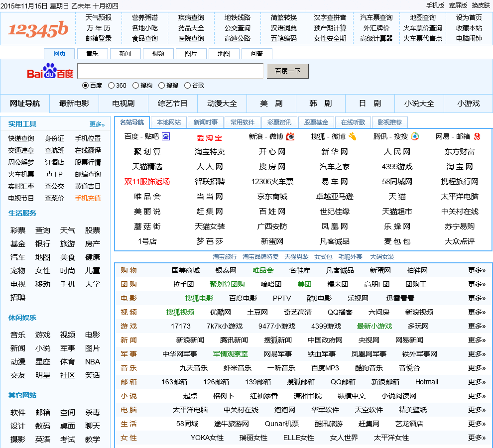Click the paw icon next to 百度·贴吧
Image resolution: width=493 pixels, height=448 pixels.
166,136
